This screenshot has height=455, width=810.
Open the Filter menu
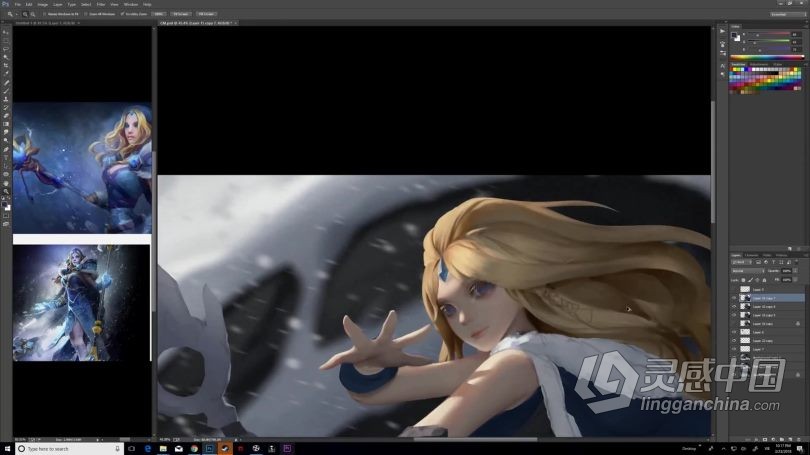click(x=101, y=4)
